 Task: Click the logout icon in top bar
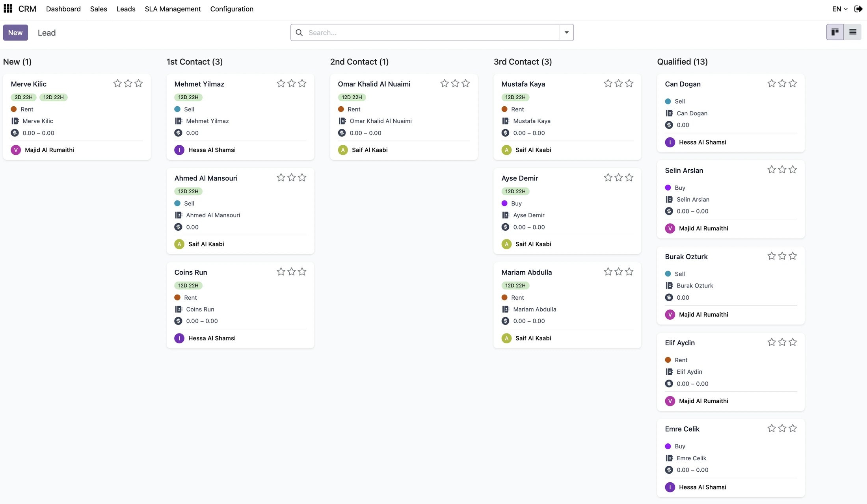click(858, 9)
